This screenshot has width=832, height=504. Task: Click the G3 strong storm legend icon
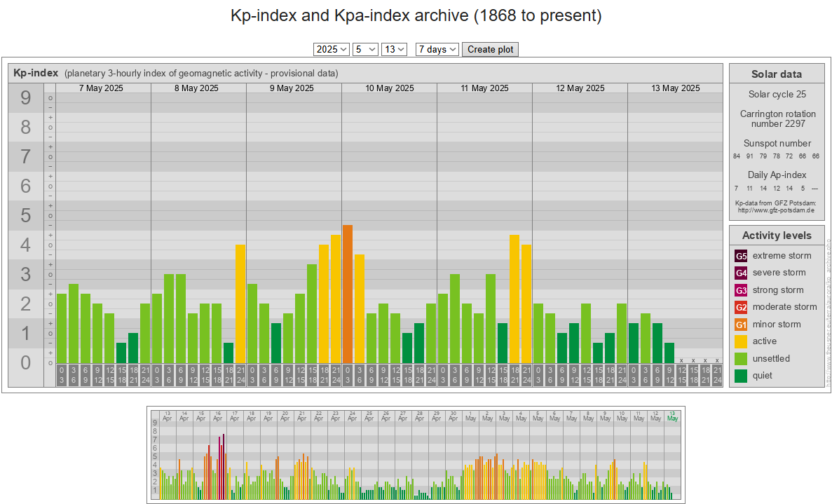pos(741,290)
